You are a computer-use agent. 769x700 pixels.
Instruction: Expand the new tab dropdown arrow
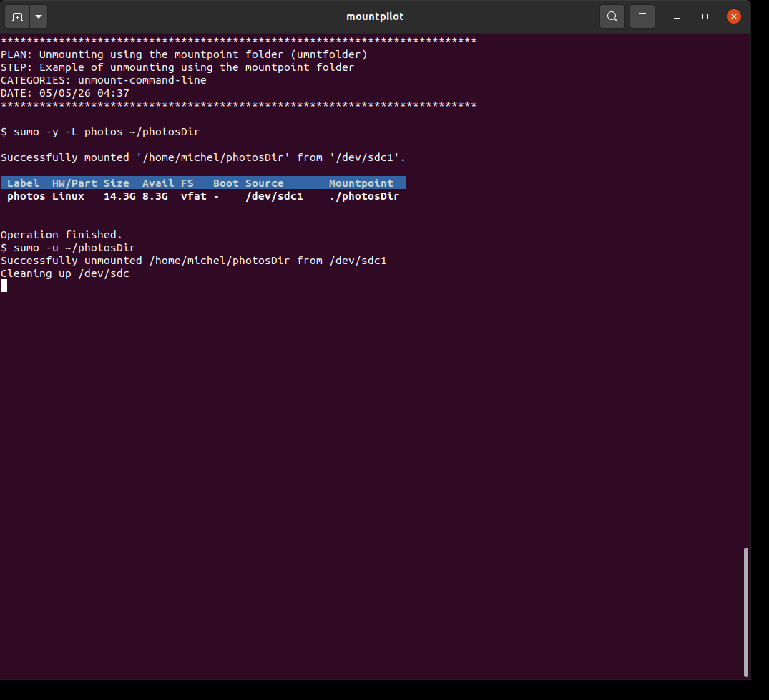tap(39, 16)
